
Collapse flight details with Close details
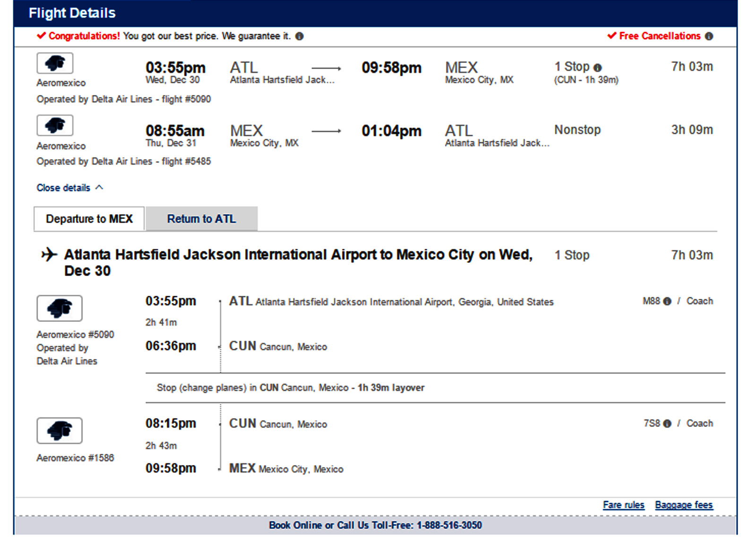(x=63, y=188)
